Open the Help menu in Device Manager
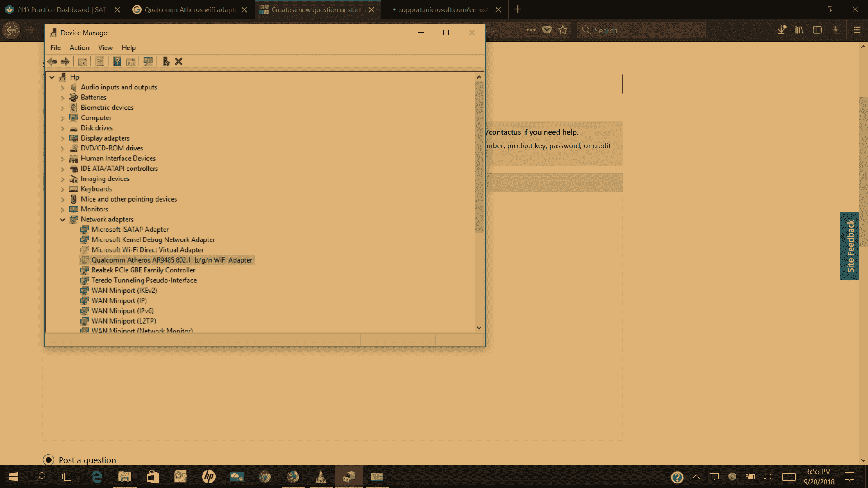This screenshot has width=868, height=488. tap(128, 47)
